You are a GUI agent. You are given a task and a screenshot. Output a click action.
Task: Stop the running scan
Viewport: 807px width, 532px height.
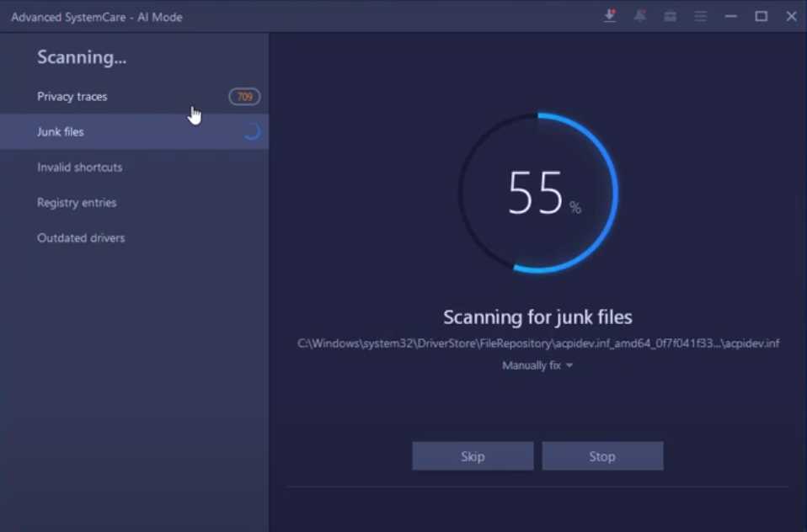(x=602, y=456)
